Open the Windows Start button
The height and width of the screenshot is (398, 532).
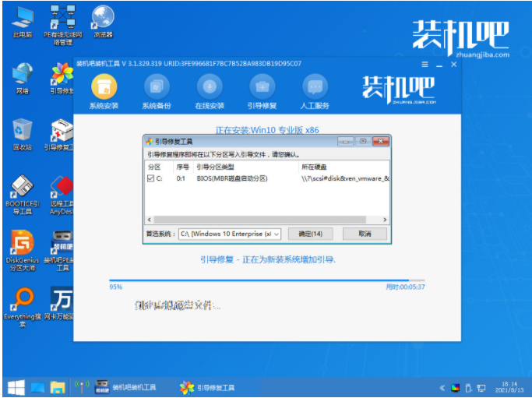[x=16, y=387]
